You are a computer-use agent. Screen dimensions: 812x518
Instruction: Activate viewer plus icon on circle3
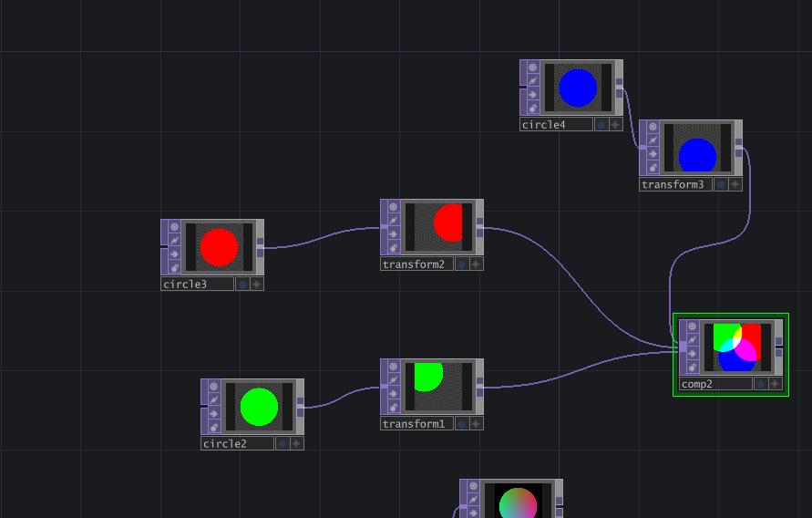(256, 284)
